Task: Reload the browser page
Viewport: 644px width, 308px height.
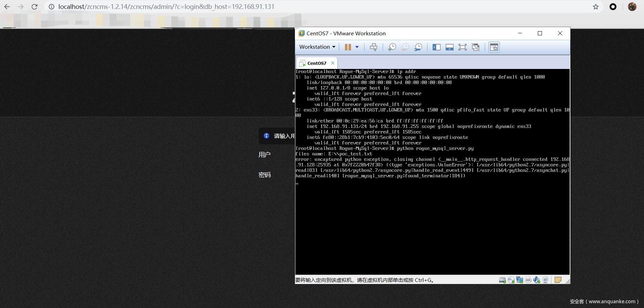Action: (35, 7)
